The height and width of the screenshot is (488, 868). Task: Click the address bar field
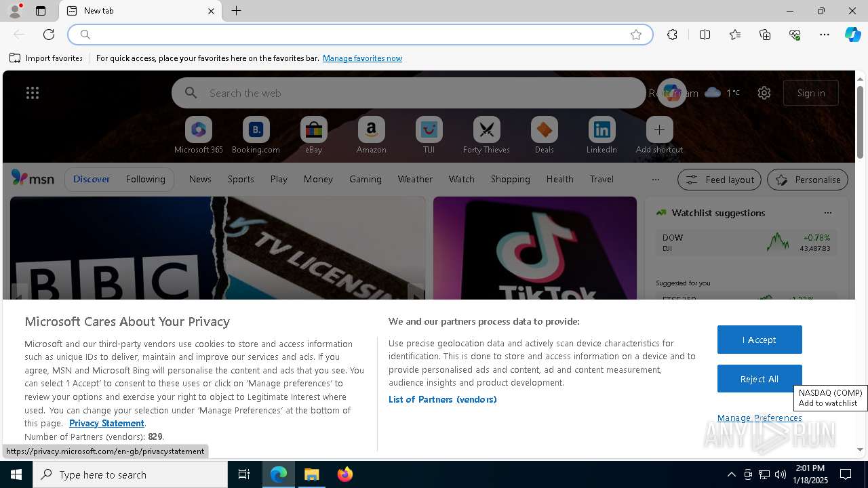360,35
